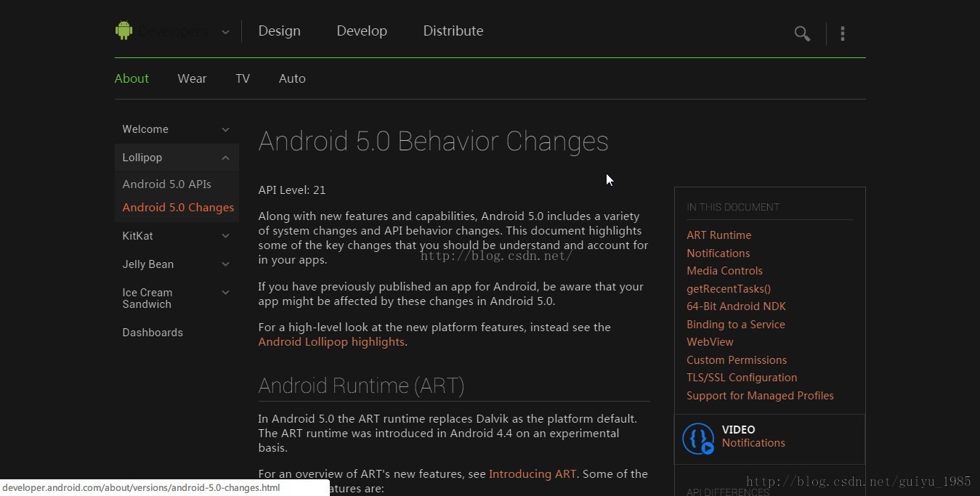
Task: Expand the KitKat sidebar section
Action: 225,236
